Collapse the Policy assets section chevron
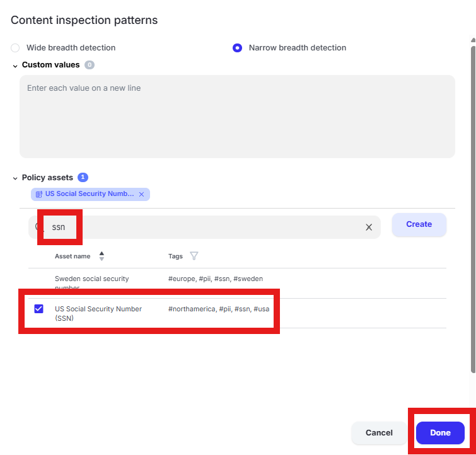The height and width of the screenshot is (455, 476). click(15, 178)
